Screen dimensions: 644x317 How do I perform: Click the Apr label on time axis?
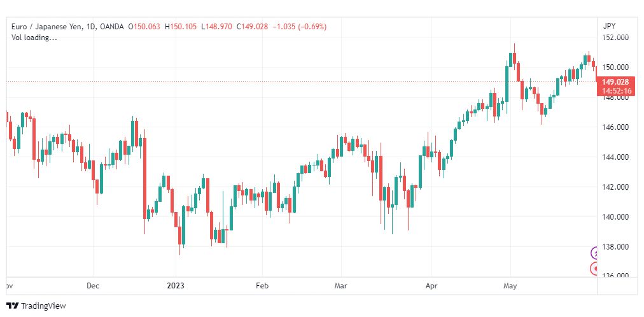pyautogui.click(x=431, y=286)
